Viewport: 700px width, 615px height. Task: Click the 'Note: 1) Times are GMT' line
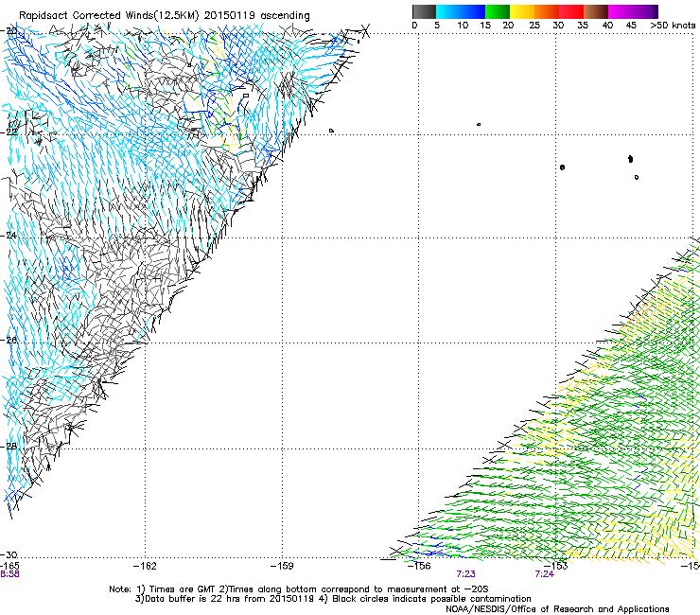pos(299,589)
